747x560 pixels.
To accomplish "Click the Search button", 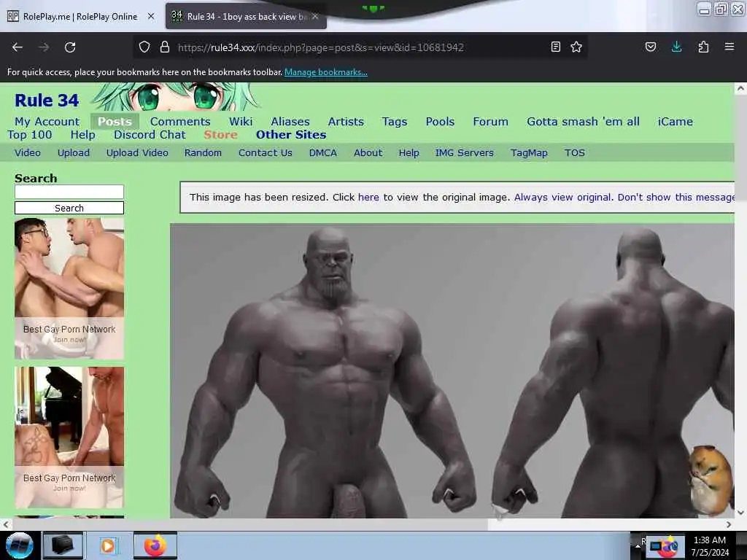I will [x=69, y=208].
